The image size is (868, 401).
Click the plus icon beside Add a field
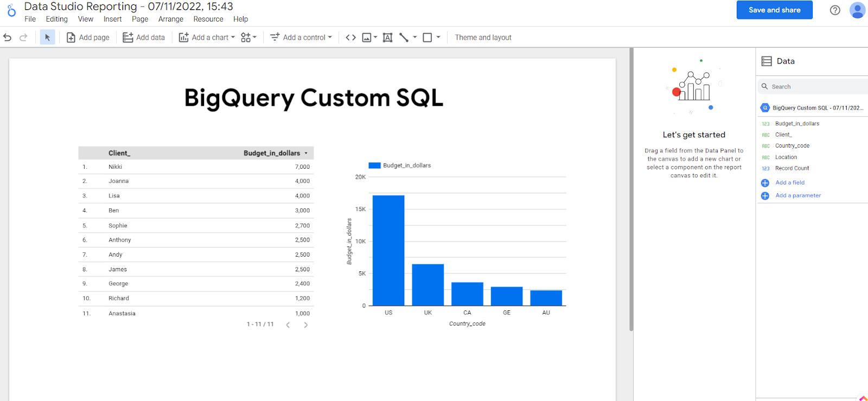(x=765, y=183)
